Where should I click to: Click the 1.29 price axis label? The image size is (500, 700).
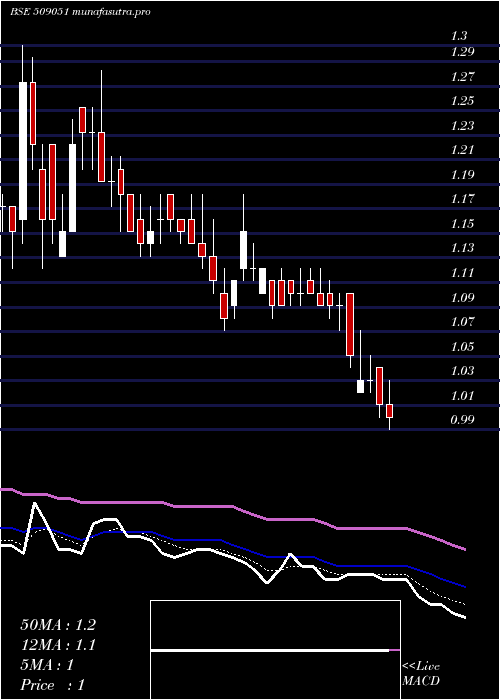pos(462,52)
